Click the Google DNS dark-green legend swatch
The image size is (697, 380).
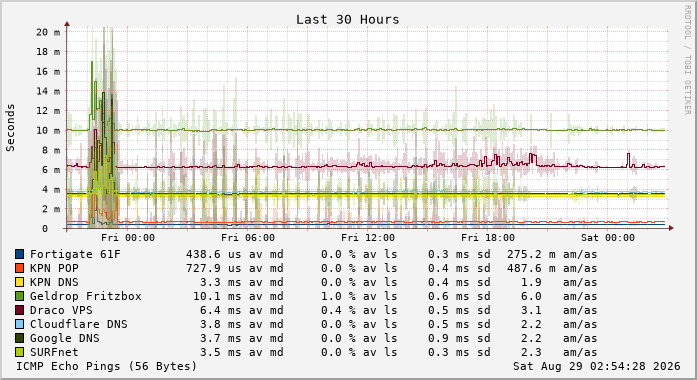tap(20, 338)
